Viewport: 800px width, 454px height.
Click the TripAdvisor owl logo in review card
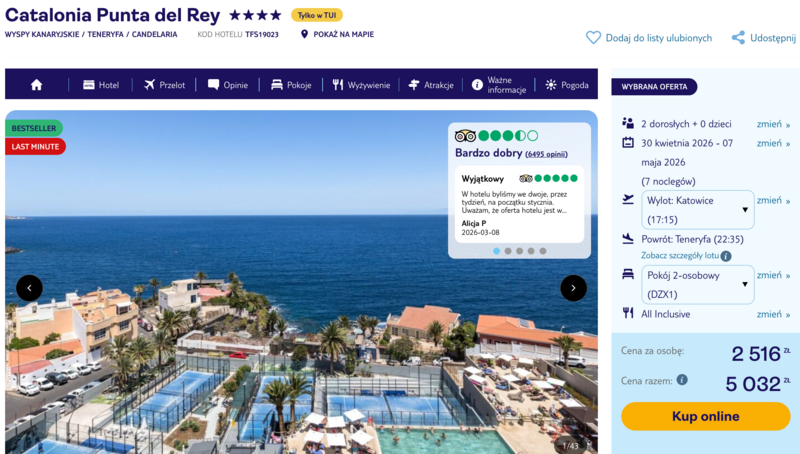[x=465, y=136]
